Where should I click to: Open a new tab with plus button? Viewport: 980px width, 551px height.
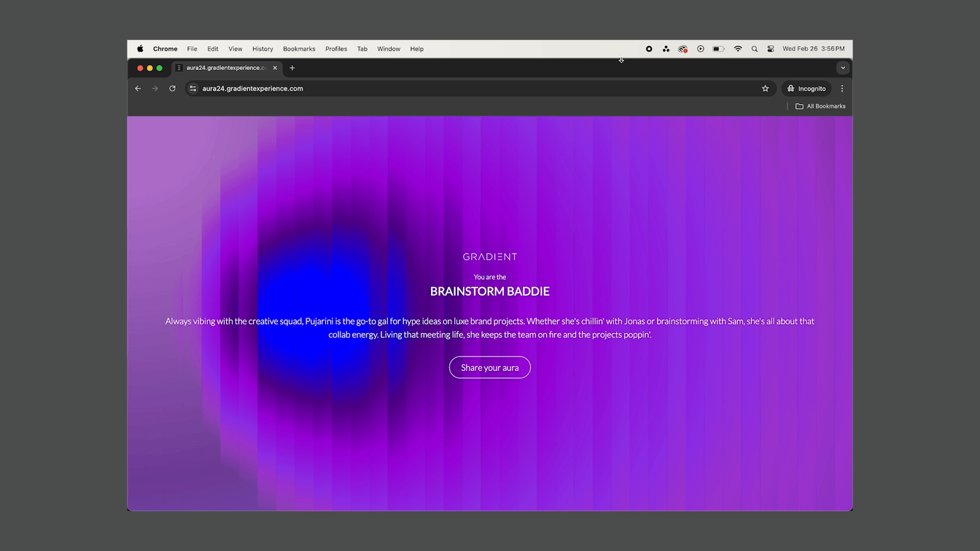click(292, 68)
